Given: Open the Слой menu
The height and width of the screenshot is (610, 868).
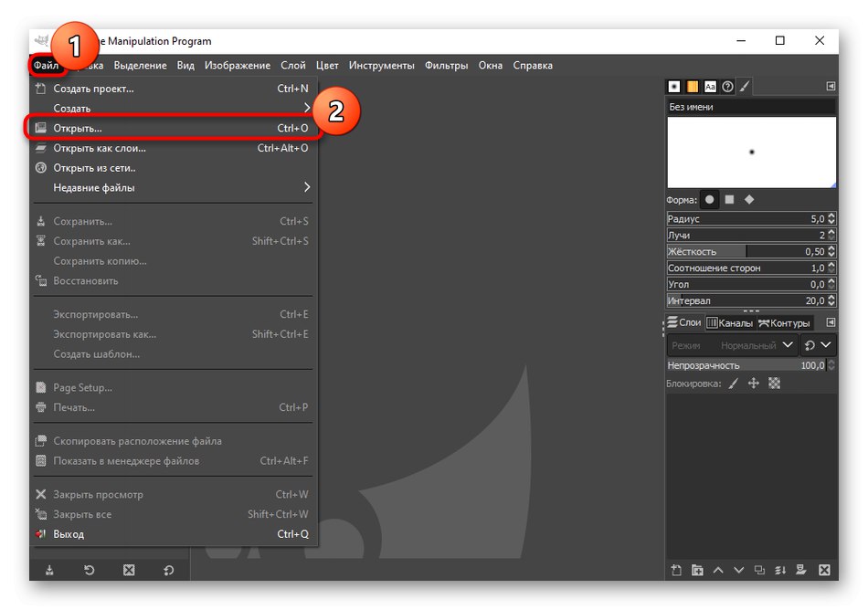Looking at the screenshot, I should coord(293,65).
